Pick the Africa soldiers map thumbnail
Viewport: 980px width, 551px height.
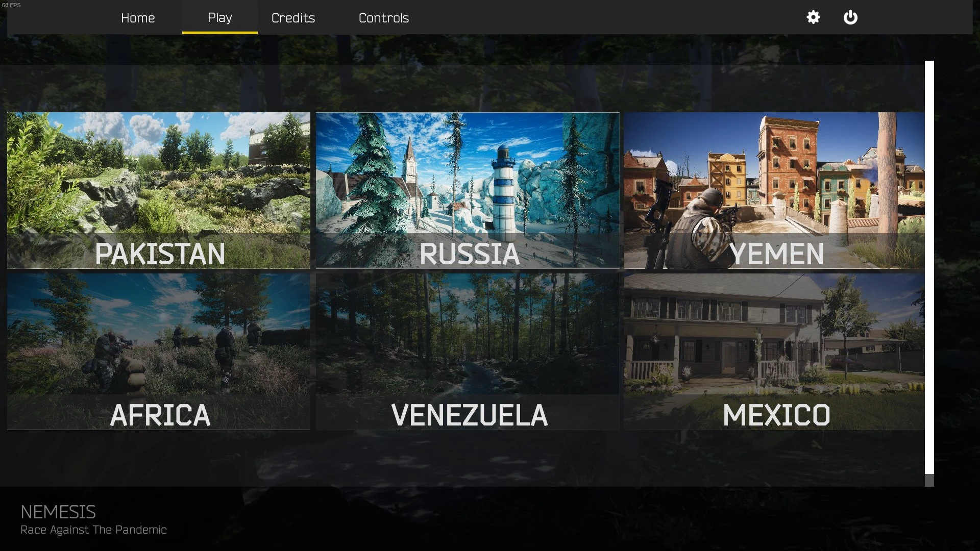[158, 352]
